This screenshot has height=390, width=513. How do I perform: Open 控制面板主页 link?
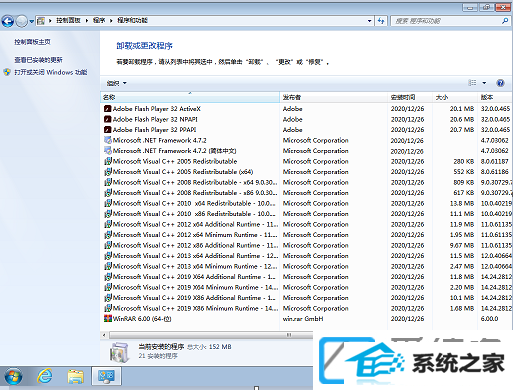coord(32,42)
